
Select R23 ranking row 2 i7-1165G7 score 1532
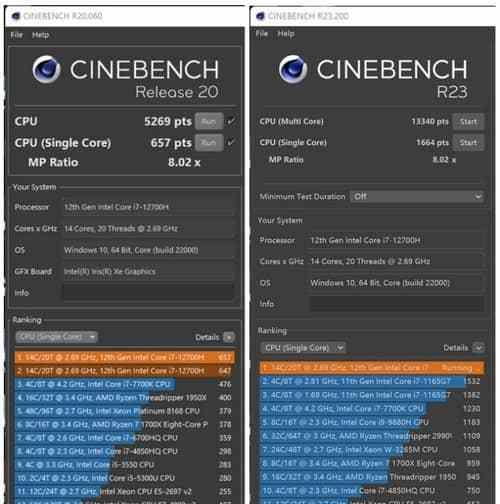(372, 381)
